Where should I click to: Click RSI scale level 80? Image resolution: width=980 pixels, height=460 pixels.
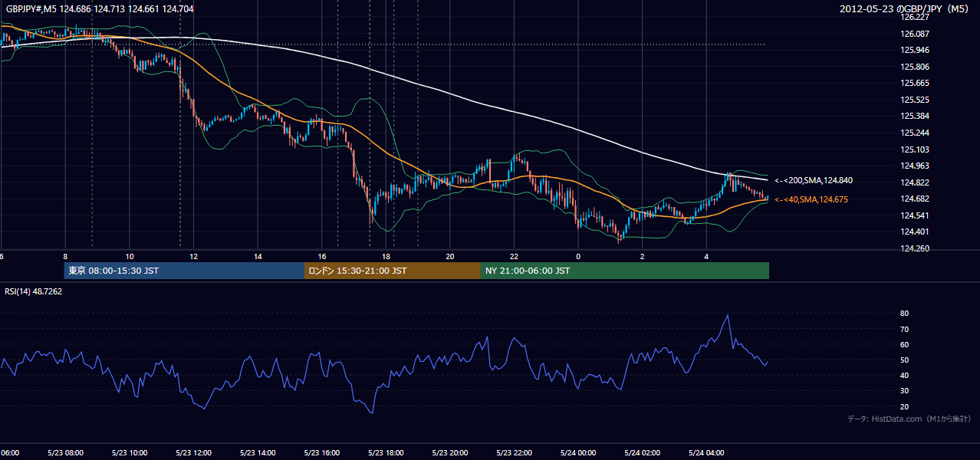pos(905,314)
